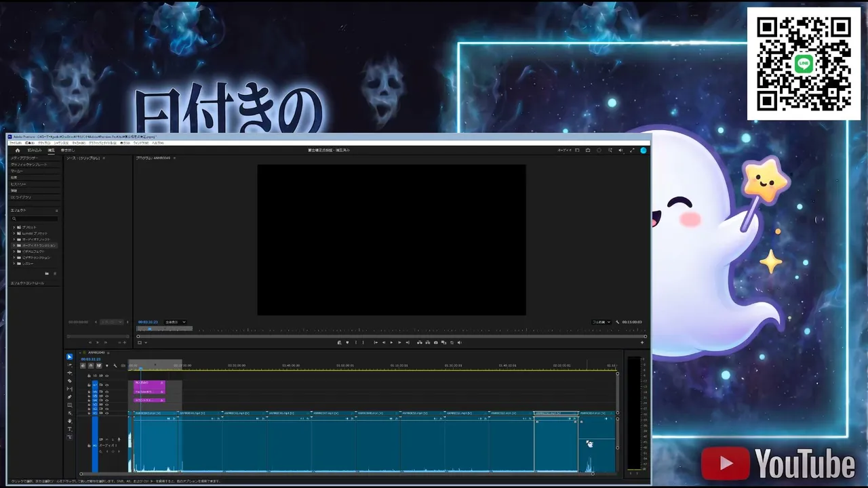868x488 pixels.
Task: Expand the オーディオエフェクト folder
Action: pyautogui.click(x=14, y=239)
